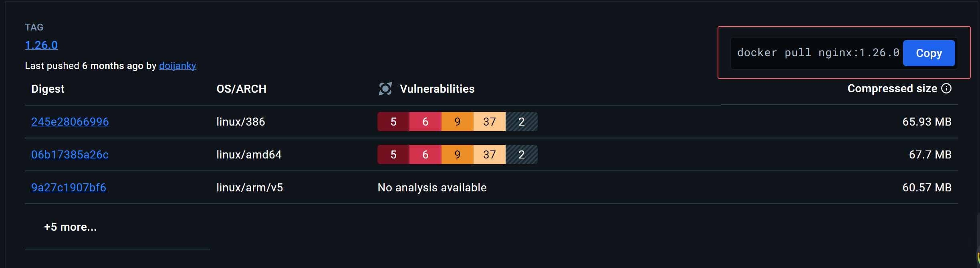Expand the +5 more digests list
Image resolution: width=980 pixels, height=268 pixels.
pyautogui.click(x=71, y=227)
